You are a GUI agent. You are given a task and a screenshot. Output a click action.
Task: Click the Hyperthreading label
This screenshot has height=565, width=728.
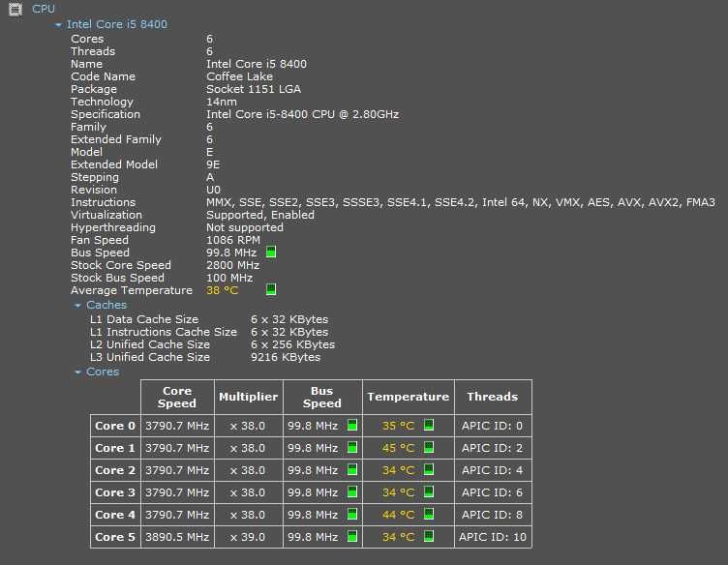point(113,227)
